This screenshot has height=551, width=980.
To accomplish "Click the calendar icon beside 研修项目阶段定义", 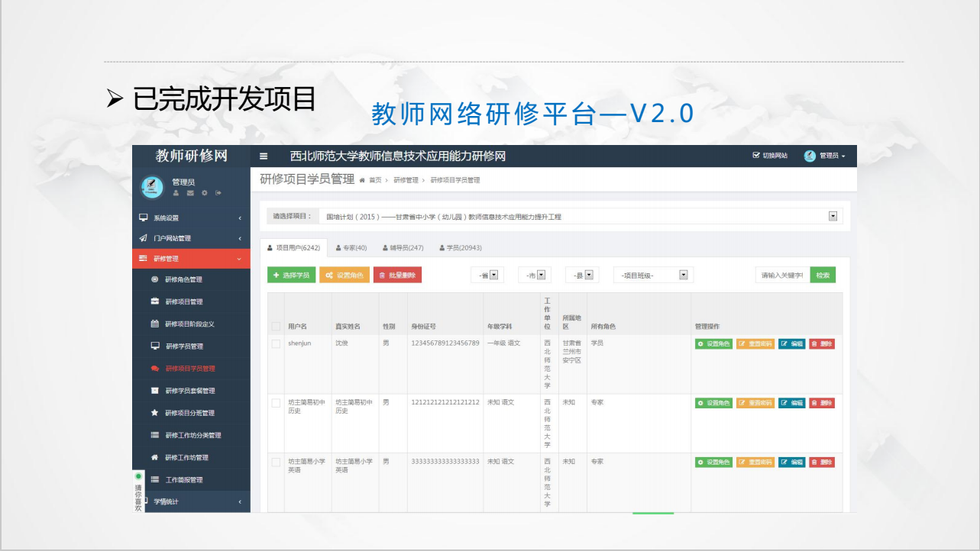I will click(x=155, y=324).
